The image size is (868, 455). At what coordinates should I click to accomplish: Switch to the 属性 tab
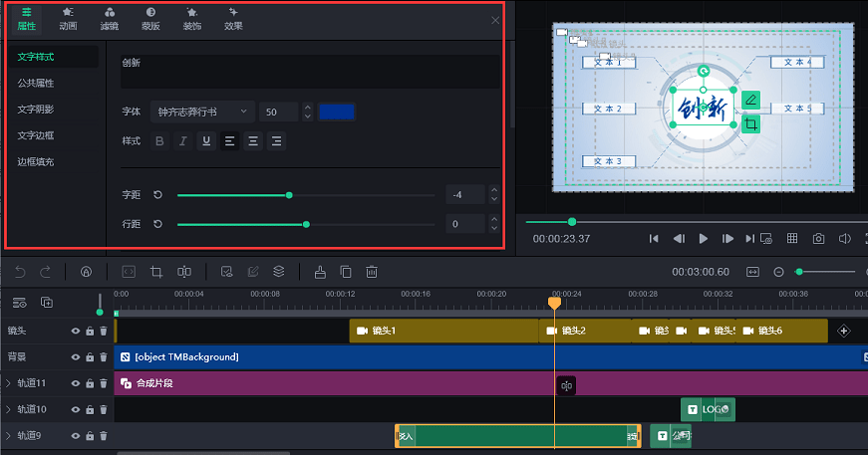[x=27, y=19]
